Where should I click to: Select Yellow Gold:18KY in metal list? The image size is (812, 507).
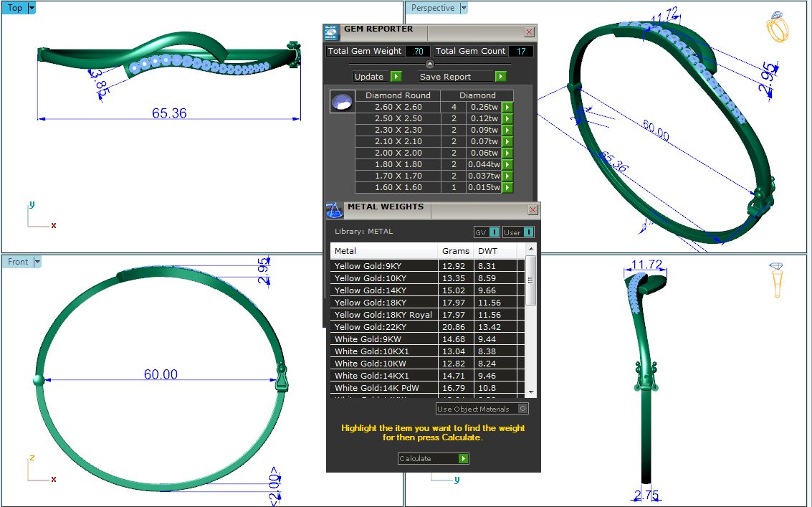pyautogui.click(x=383, y=303)
